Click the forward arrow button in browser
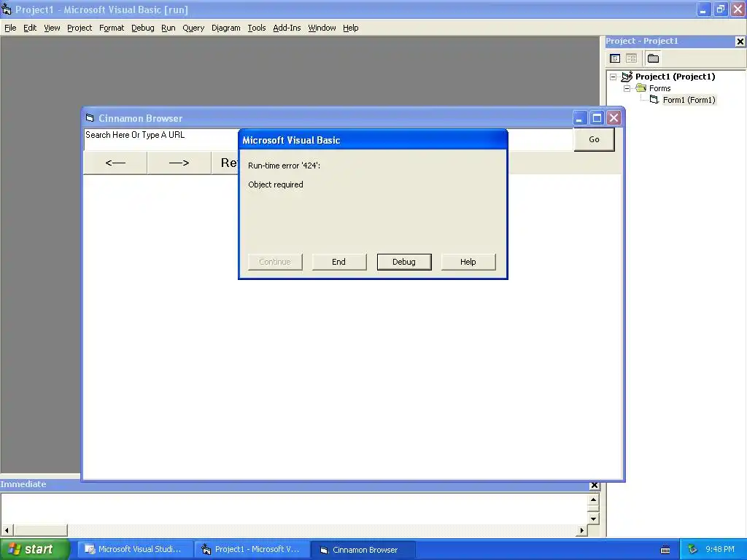Image resolution: width=747 pixels, height=560 pixels. [x=179, y=163]
